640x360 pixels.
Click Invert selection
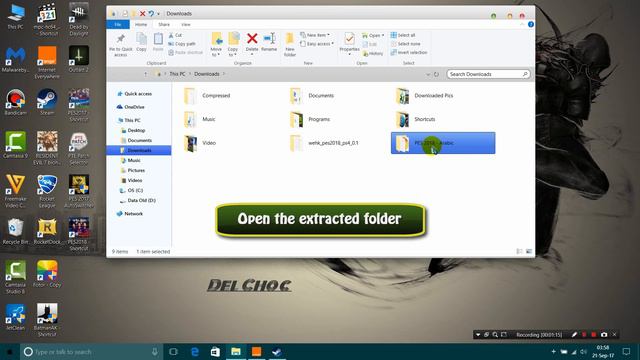click(409, 52)
